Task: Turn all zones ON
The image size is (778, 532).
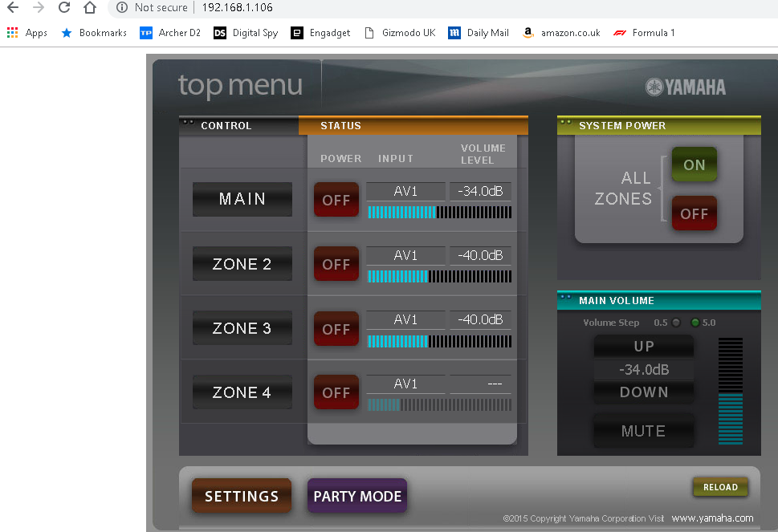Action: click(x=694, y=164)
